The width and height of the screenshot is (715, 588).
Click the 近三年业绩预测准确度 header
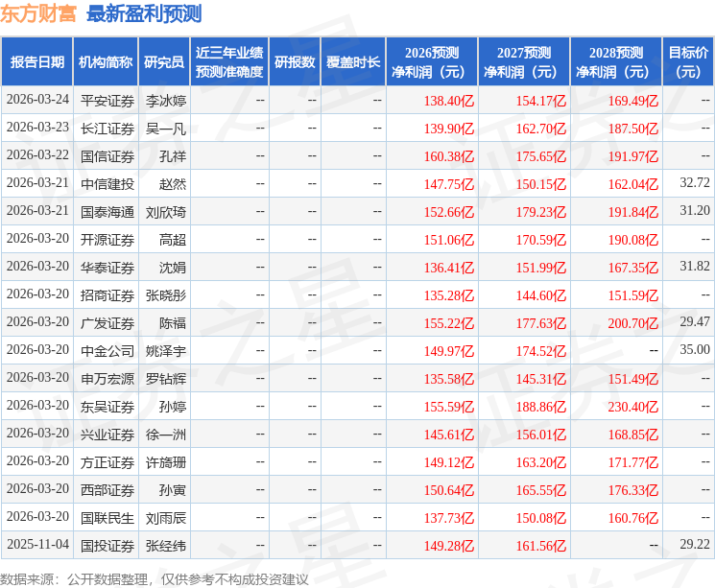(x=228, y=61)
